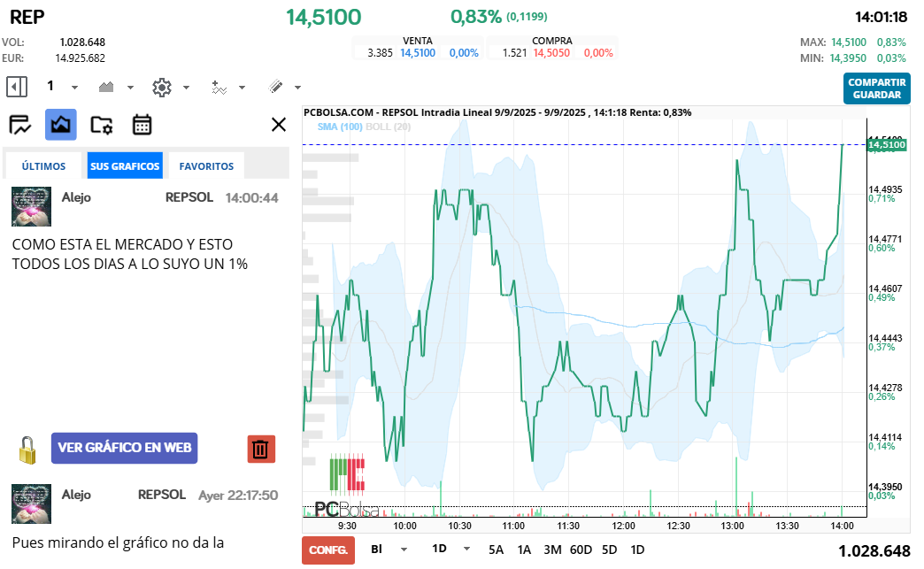Click the COMPARTIR GUARDAR button
Image resolution: width=924 pixels, height=569 pixels.
[x=877, y=88]
